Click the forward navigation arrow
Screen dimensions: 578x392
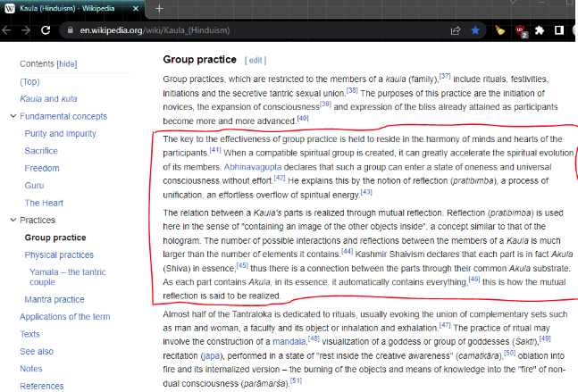[x=26, y=30]
